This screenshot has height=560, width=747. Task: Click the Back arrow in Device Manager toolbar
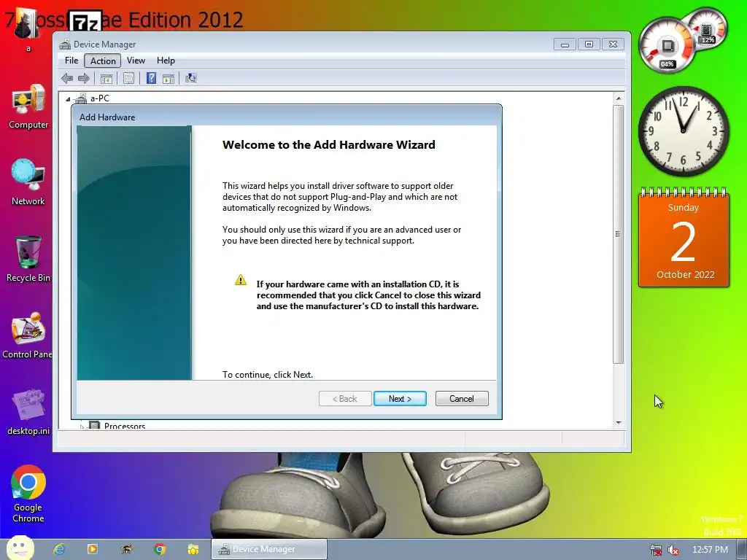coord(67,78)
